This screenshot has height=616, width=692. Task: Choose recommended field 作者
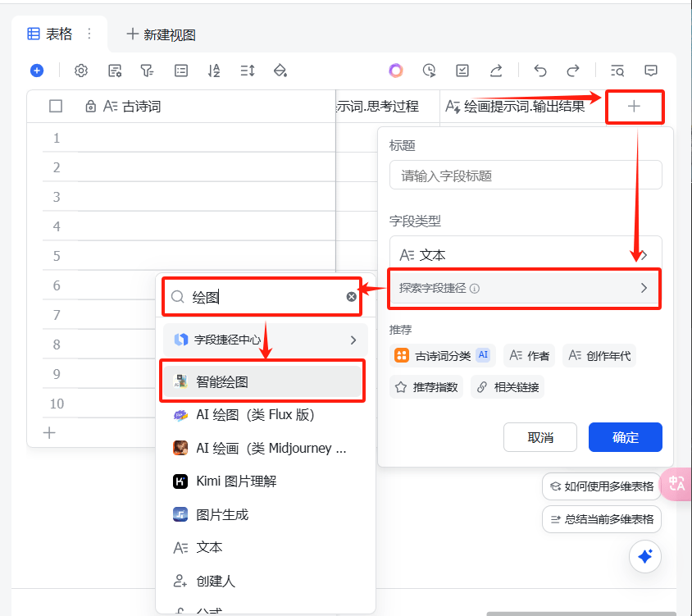529,355
